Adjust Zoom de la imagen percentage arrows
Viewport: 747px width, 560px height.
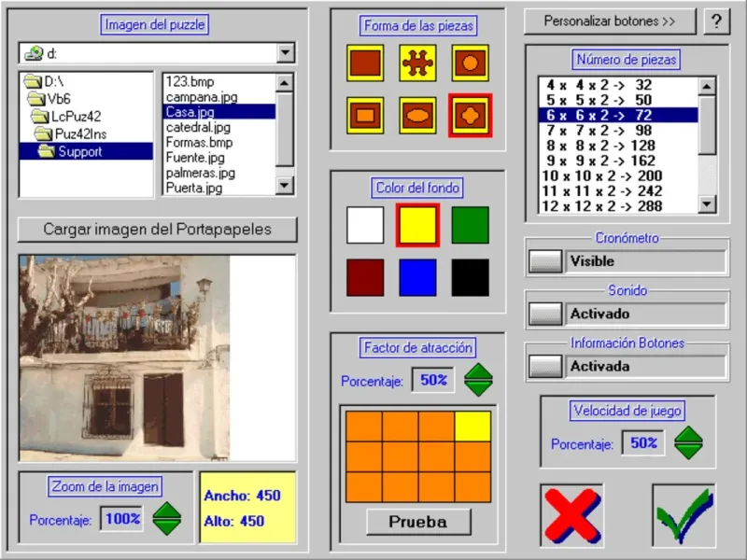(x=167, y=519)
